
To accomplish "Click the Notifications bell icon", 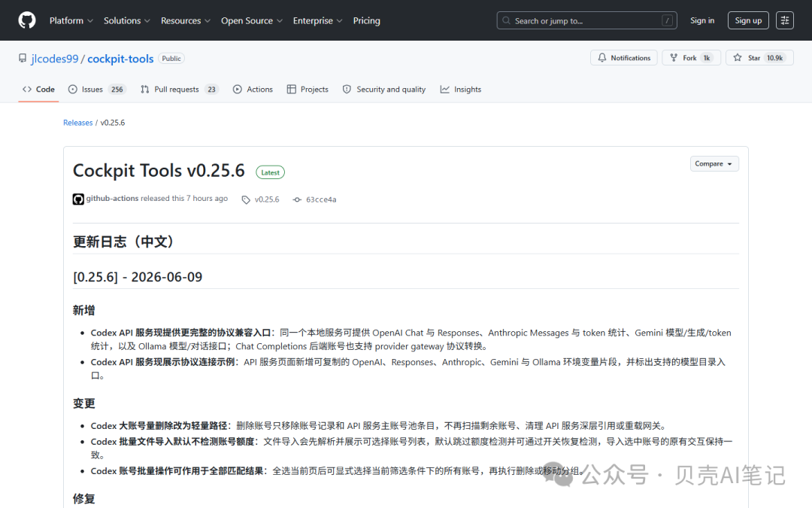I will 601,57.
